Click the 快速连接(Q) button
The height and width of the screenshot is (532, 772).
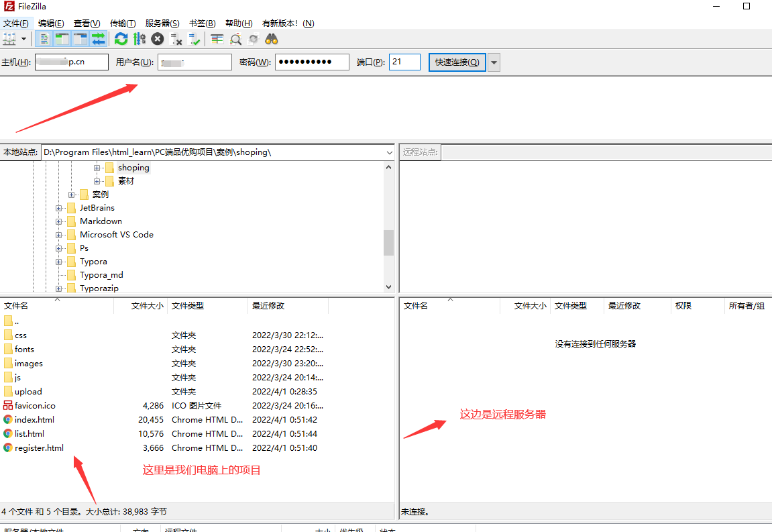tap(457, 62)
